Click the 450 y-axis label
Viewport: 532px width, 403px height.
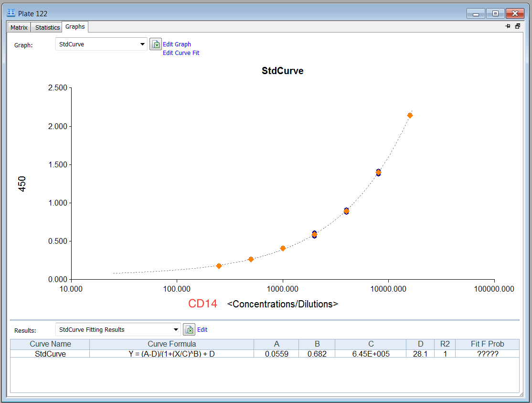(x=22, y=184)
